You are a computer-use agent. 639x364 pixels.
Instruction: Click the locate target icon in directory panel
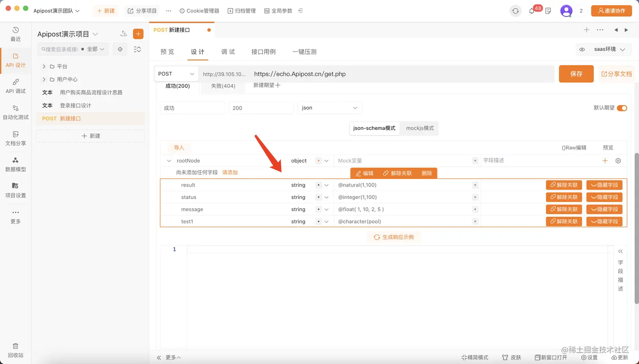click(x=120, y=49)
